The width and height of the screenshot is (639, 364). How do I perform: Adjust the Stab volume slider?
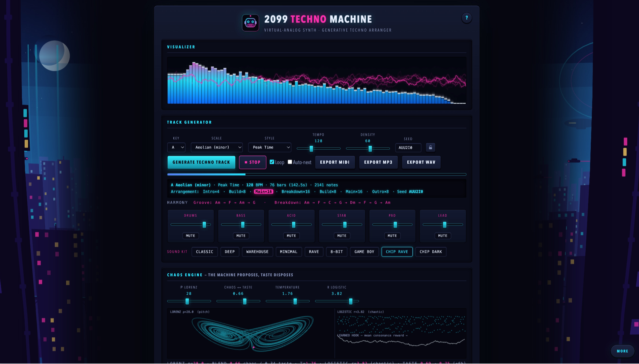pyautogui.click(x=342, y=224)
